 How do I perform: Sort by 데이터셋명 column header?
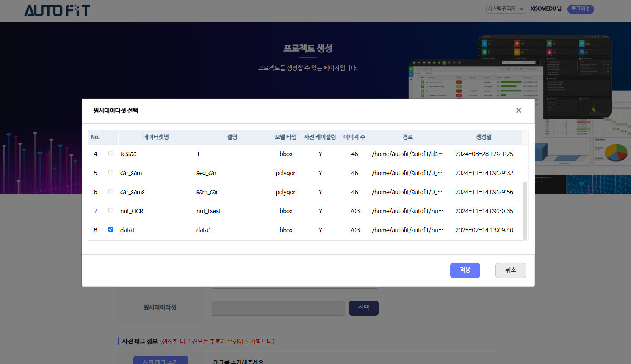(156, 137)
